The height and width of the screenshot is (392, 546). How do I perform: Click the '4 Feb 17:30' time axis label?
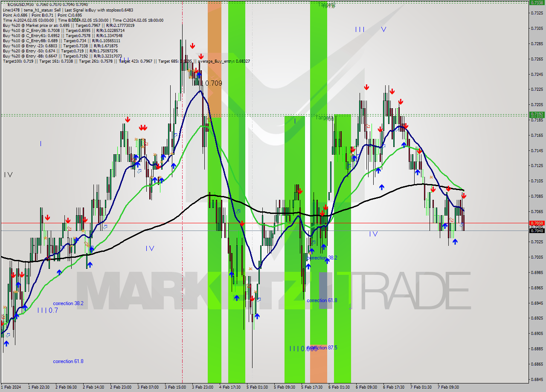pos(230,387)
